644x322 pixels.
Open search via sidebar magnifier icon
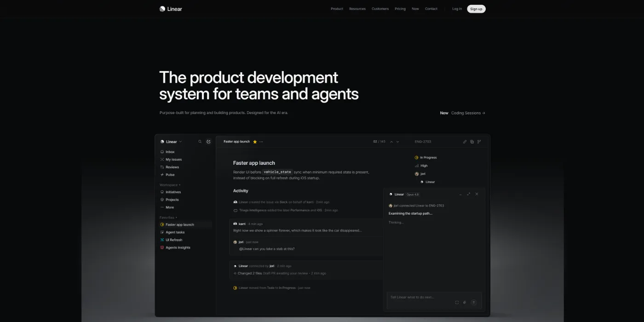point(200,142)
